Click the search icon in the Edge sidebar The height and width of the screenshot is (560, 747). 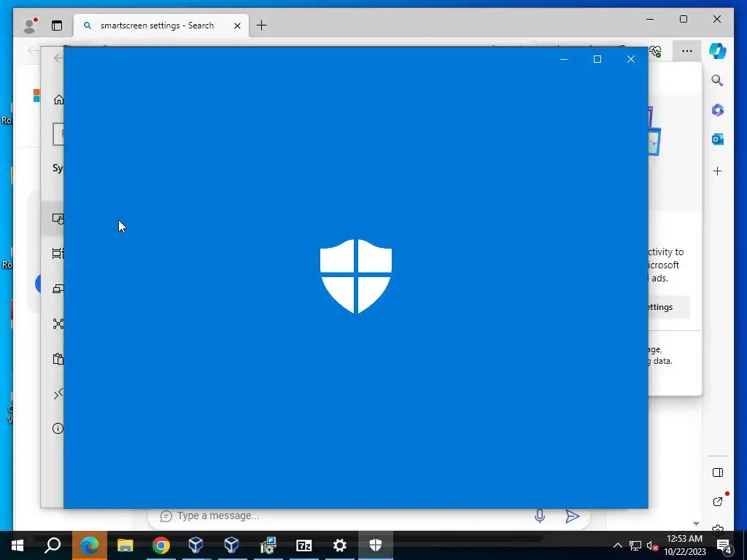pyautogui.click(x=718, y=80)
